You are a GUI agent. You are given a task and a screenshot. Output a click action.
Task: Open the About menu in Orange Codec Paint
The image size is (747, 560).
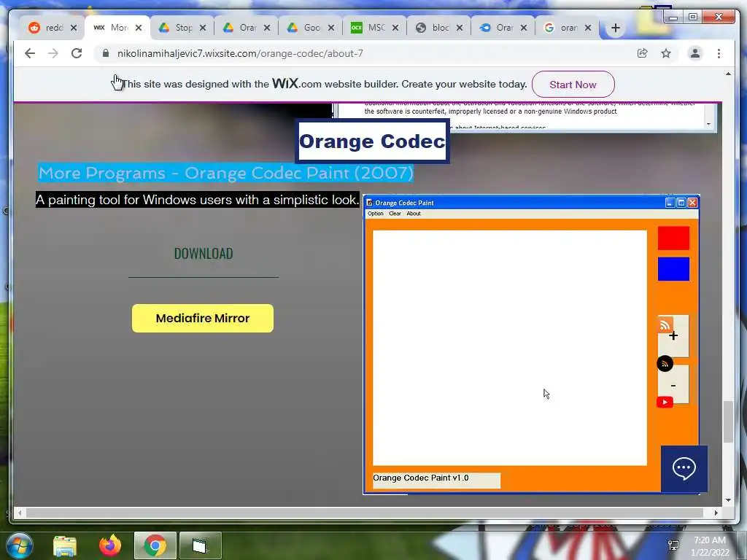click(x=414, y=214)
